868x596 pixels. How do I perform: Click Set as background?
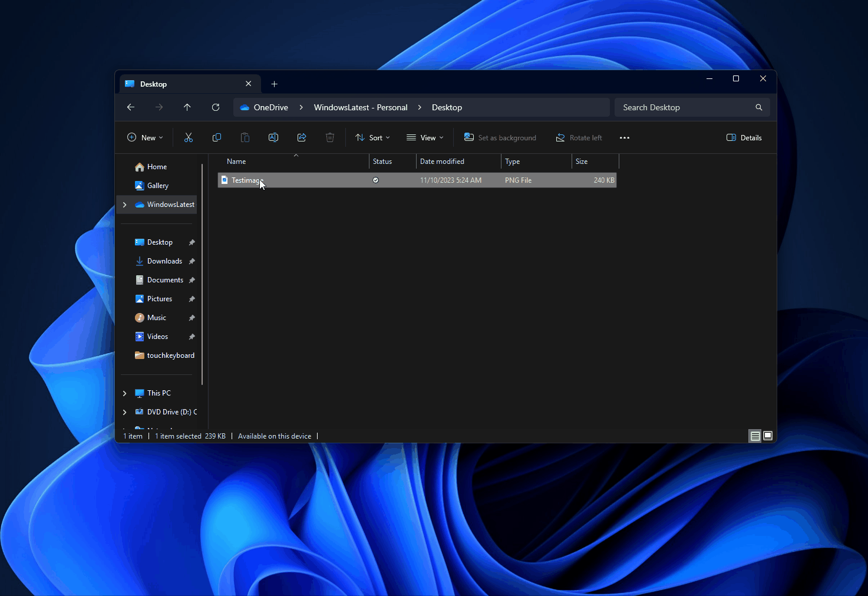(x=500, y=137)
